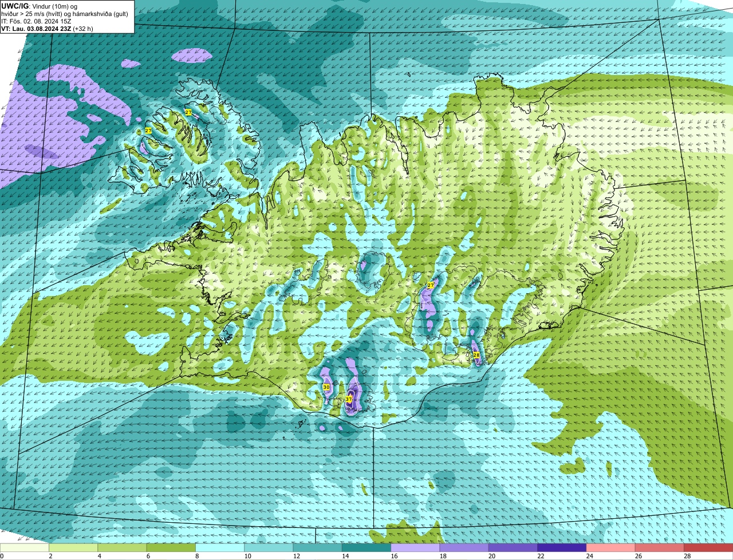This screenshot has width=733, height=560.
Task: Pick the 20–22 m/s violet legend swatch
Action: tap(513, 548)
